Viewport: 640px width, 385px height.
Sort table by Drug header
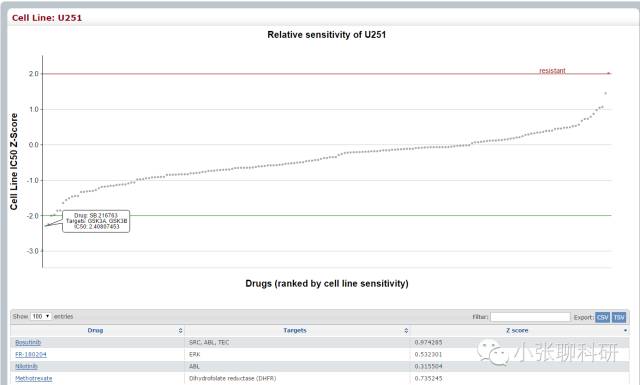[x=95, y=330]
